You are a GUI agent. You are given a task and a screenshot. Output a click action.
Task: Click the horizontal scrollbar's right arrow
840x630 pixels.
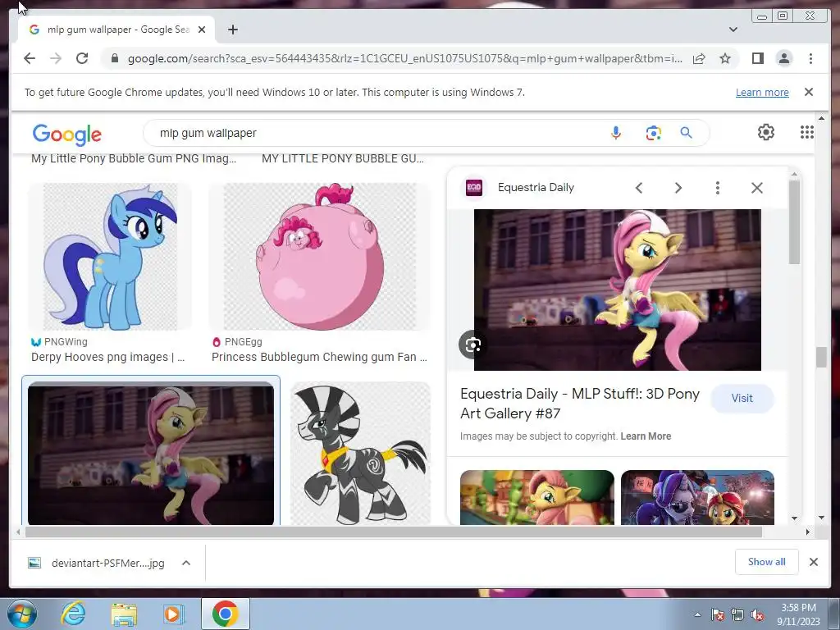[x=808, y=532]
